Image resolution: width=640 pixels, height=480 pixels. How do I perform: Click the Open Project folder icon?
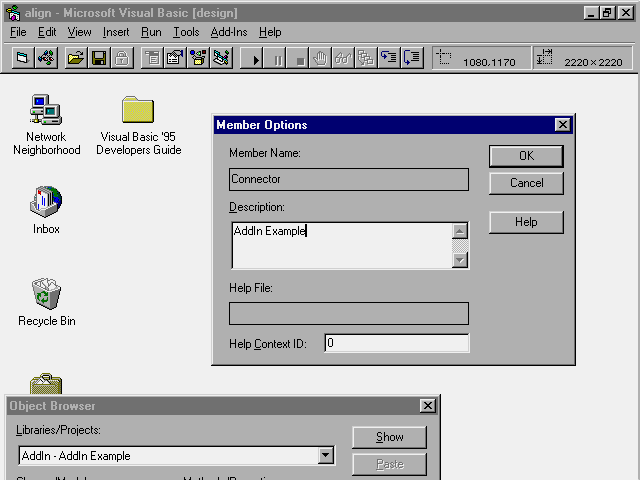[x=75, y=58]
